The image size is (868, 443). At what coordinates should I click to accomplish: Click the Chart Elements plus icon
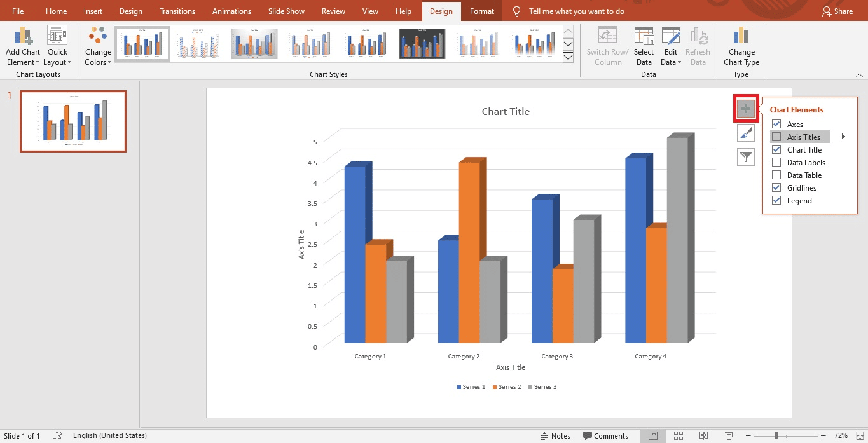click(x=745, y=108)
